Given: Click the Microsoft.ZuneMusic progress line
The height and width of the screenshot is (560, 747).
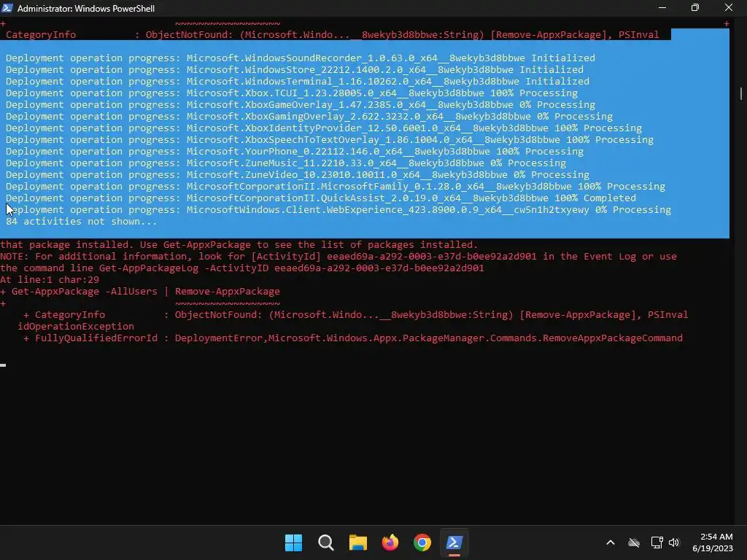Looking at the screenshot, I should [286, 163].
